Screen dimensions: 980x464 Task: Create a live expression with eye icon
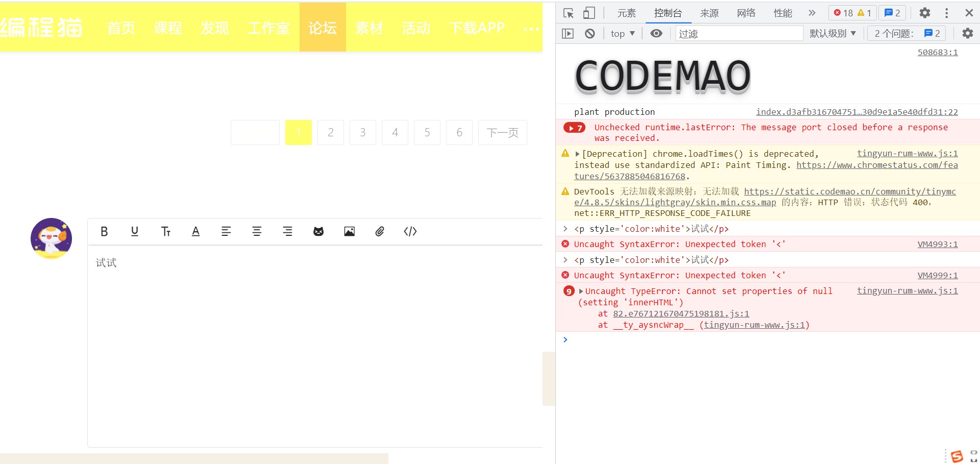(656, 34)
